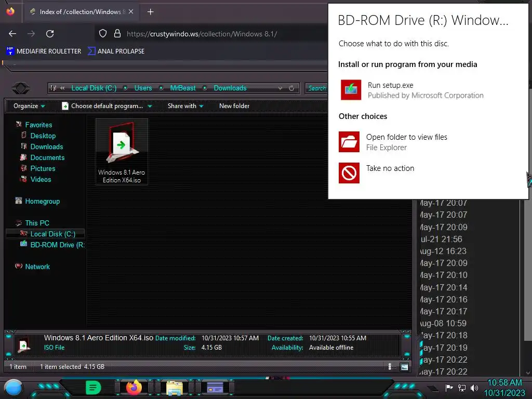The width and height of the screenshot is (532, 399).
Task: Switch to details view button
Action: 390,367
